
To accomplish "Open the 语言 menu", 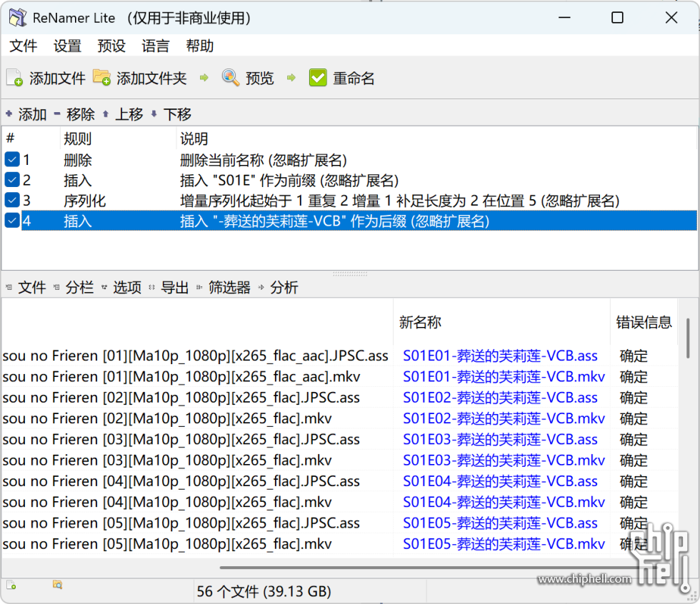I will click(x=155, y=46).
